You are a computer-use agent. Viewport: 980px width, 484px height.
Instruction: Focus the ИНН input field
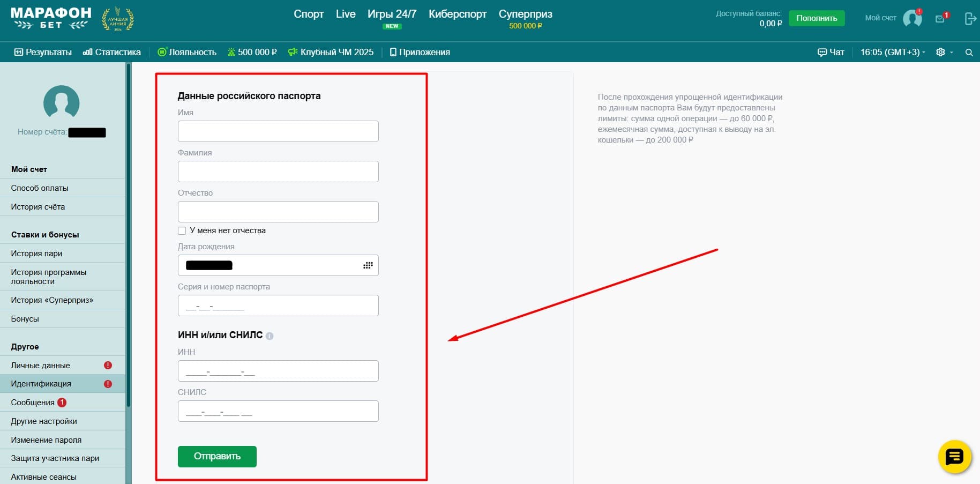point(278,371)
